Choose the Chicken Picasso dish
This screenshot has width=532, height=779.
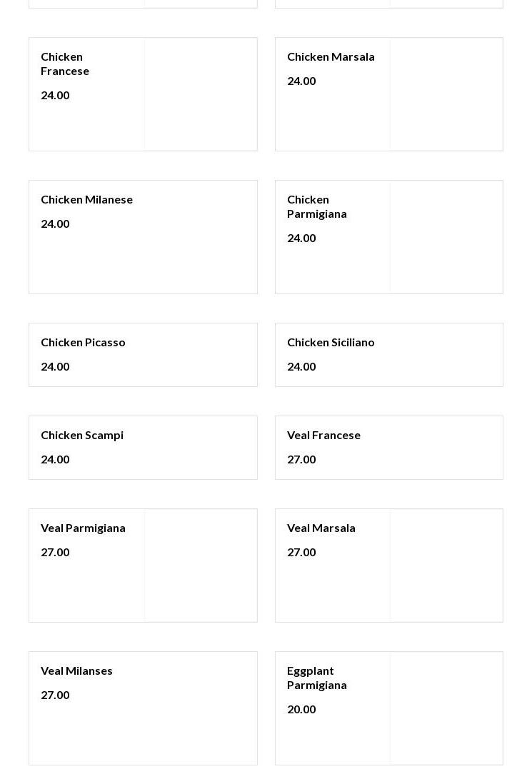tap(83, 342)
